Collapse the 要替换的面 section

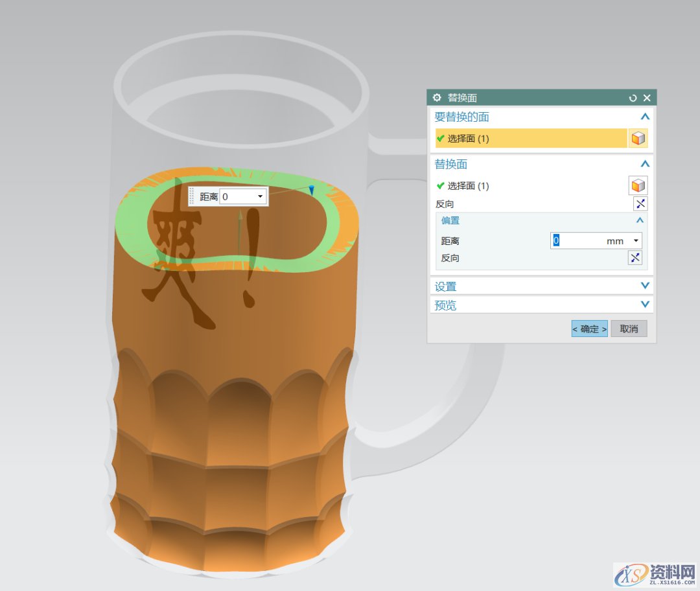[644, 117]
